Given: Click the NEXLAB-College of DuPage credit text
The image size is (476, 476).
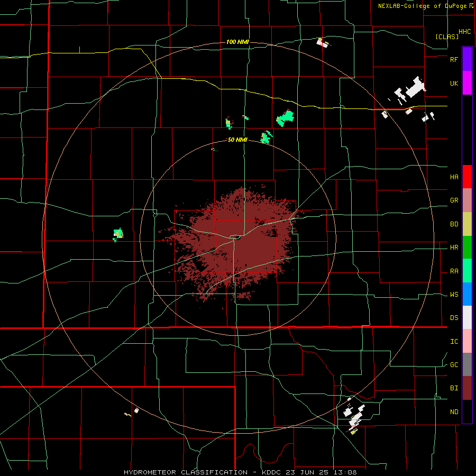Looking at the screenshot, I should (422, 6).
